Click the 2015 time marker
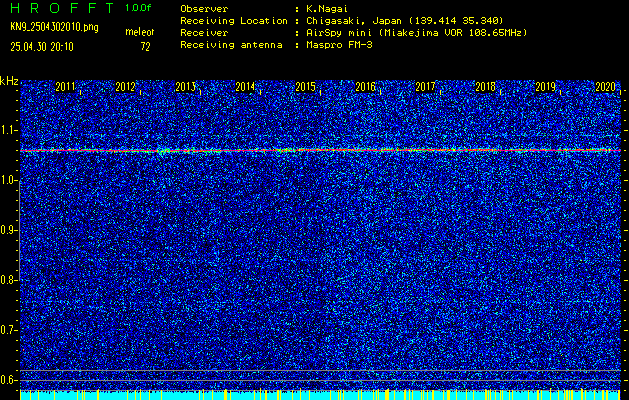629x400 pixels. tap(305, 87)
